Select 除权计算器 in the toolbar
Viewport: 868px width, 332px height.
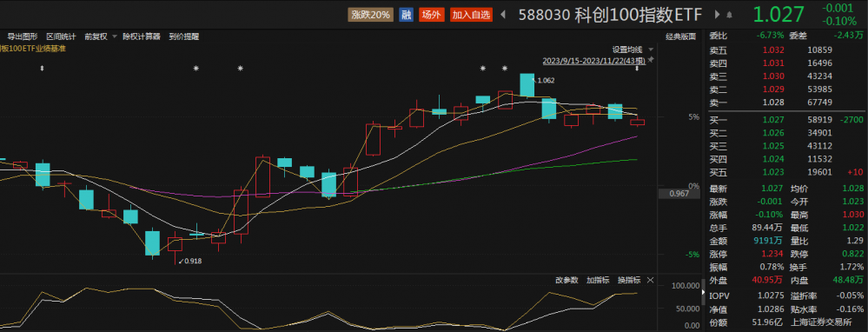[142, 37]
